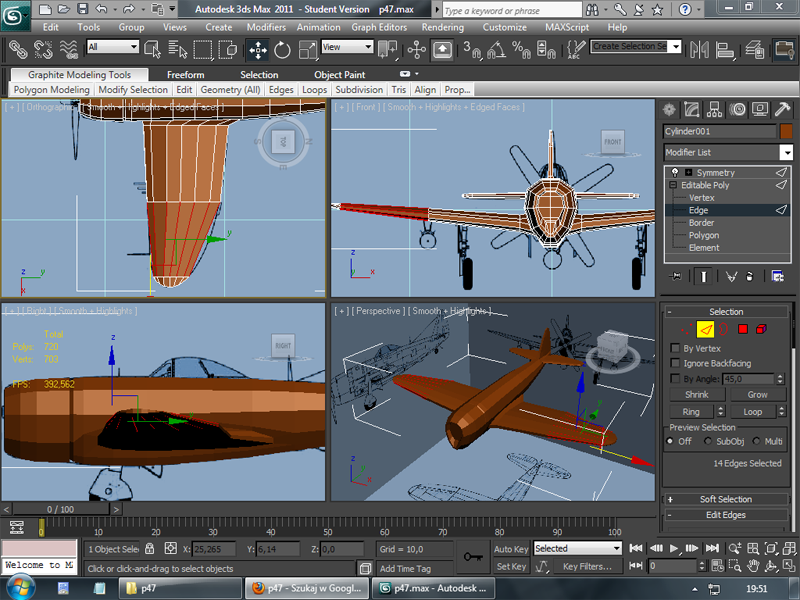The width and height of the screenshot is (800, 600).
Task: Open the Hierarchy command panel tab
Action: click(715, 110)
